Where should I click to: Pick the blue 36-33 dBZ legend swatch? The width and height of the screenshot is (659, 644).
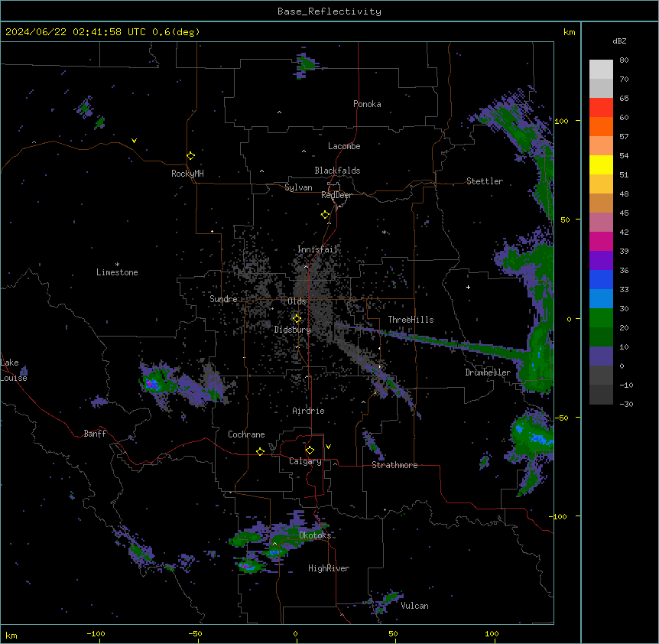pos(601,279)
